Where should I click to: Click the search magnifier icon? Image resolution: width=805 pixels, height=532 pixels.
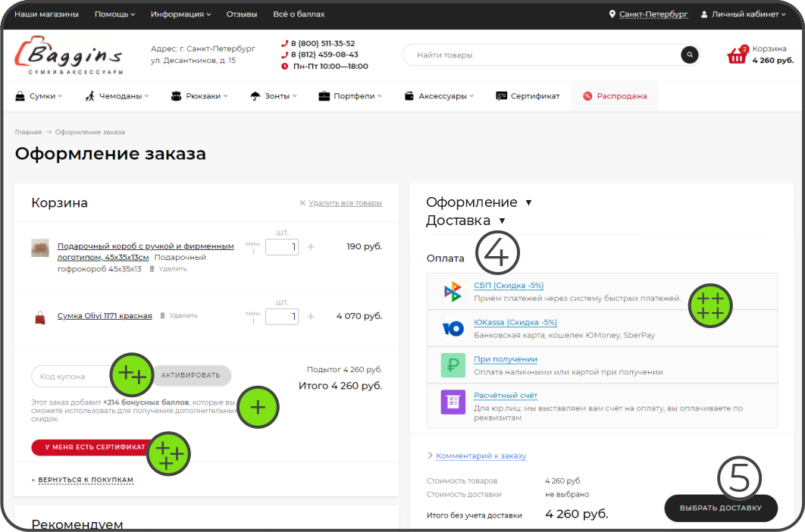[689, 55]
